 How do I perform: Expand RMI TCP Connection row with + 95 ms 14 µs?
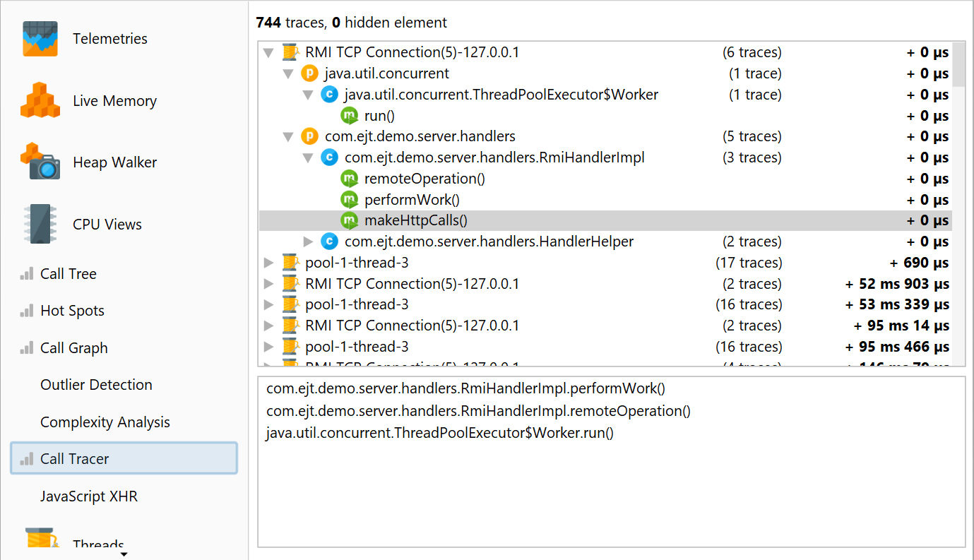click(x=268, y=326)
